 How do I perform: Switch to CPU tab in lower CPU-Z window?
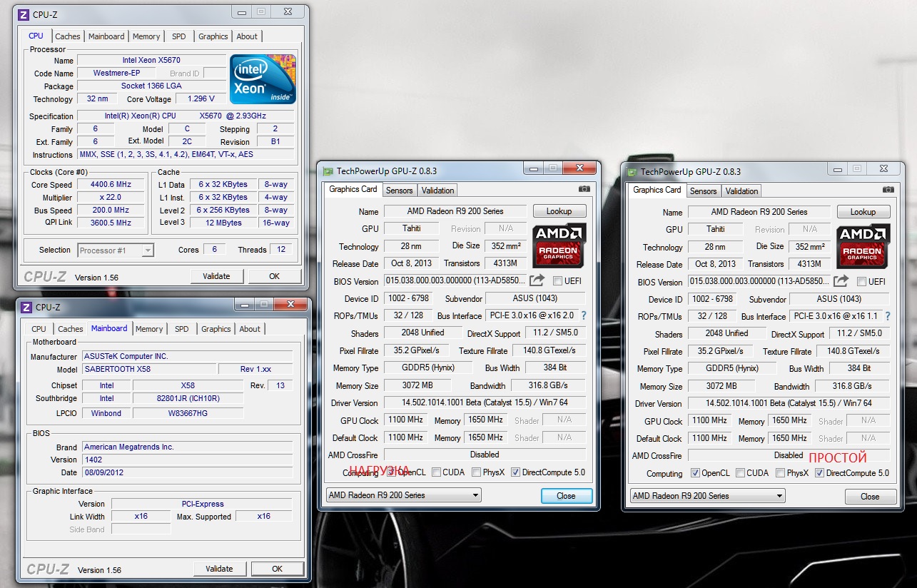point(39,329)
